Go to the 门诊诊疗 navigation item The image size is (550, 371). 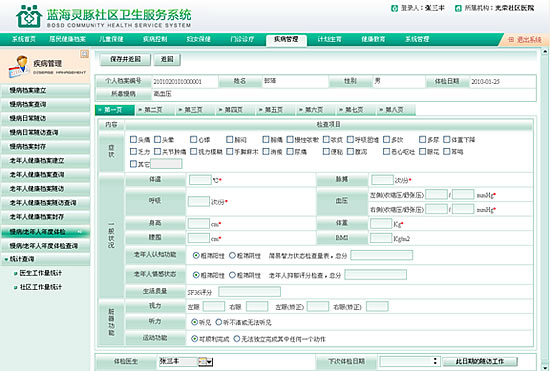click(x=242, y=39)
